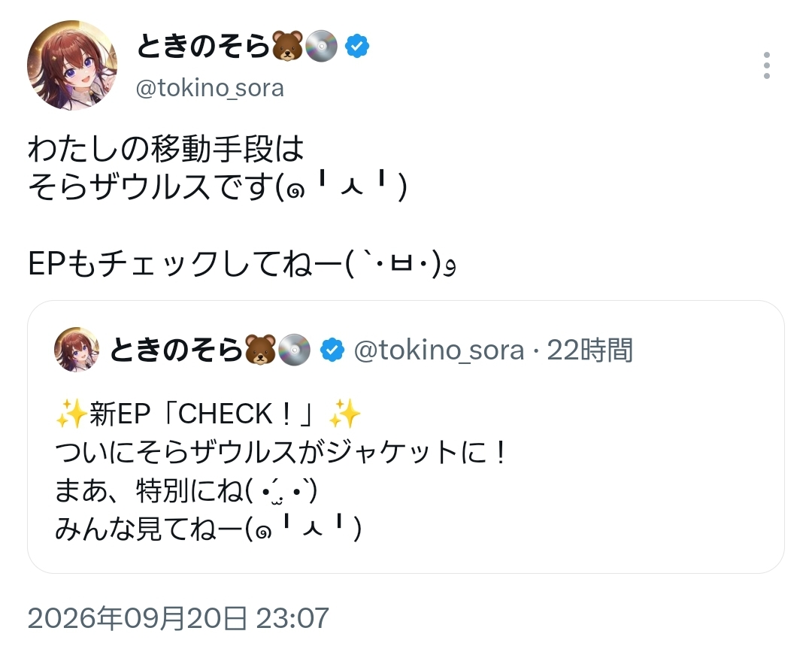Screen dimensions: 812x646
Task: Open the three-dot more options menu
Action: tap(766, 65)
